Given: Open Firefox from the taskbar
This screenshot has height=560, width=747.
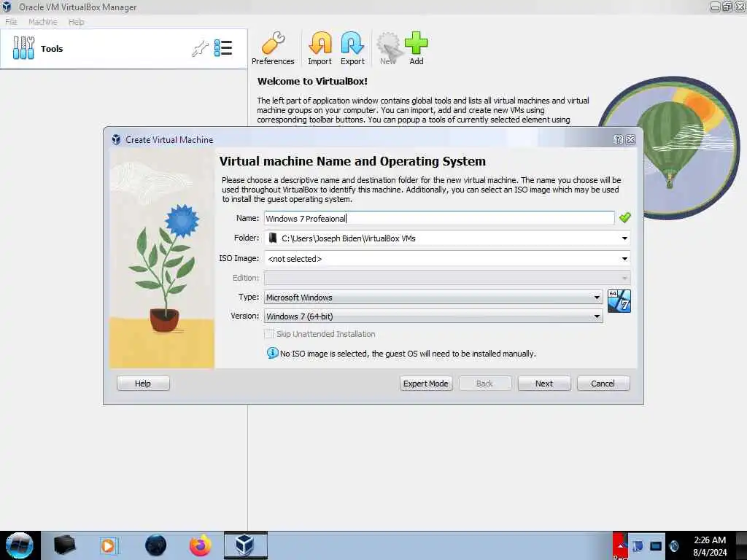Looking at the screenshot, I should (x=200, y=545).
